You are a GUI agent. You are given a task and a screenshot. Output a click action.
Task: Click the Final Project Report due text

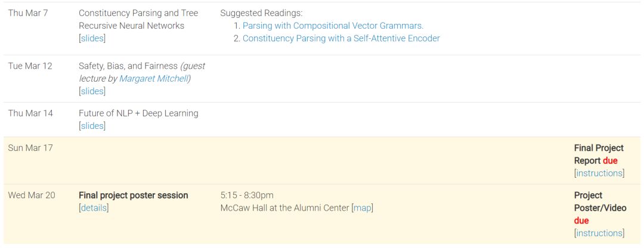(x=599, y=154)
